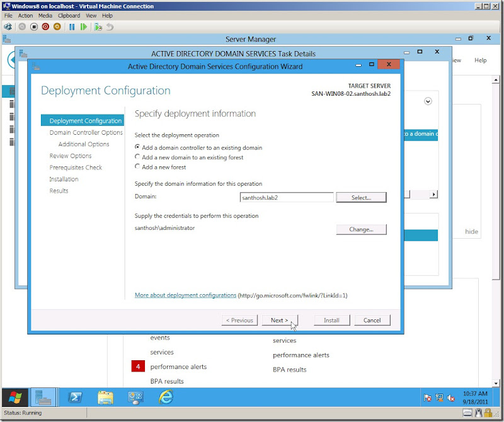The height and width of the screenshot is (422, 504).
Task: Cancel the configuration wizard
Action: point(372,320)
